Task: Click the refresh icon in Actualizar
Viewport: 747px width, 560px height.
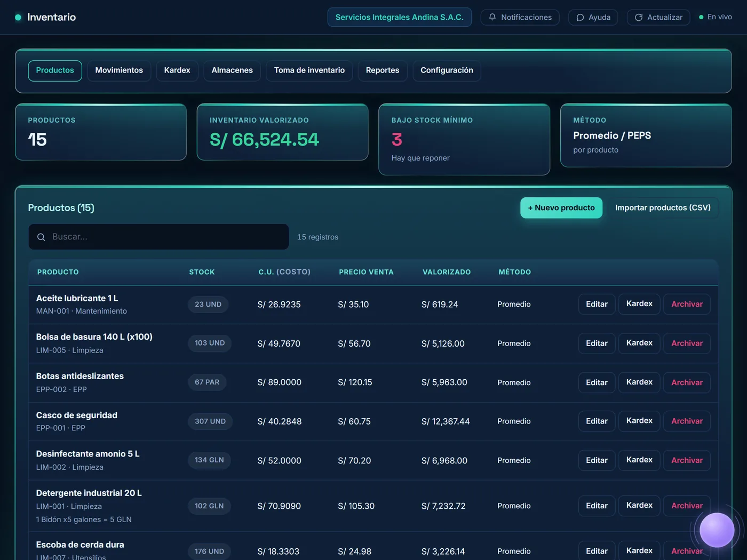Action: point(639,18)
